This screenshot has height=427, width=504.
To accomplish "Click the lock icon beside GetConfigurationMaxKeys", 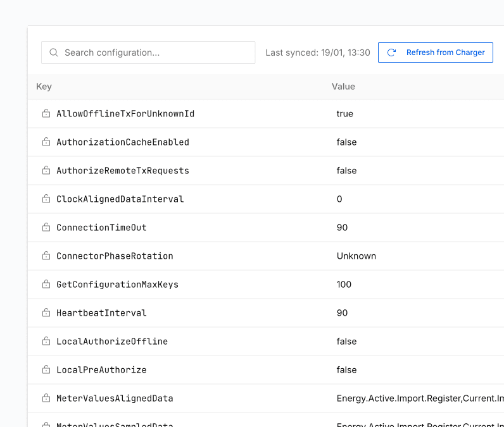I will [x=46, y=284].
